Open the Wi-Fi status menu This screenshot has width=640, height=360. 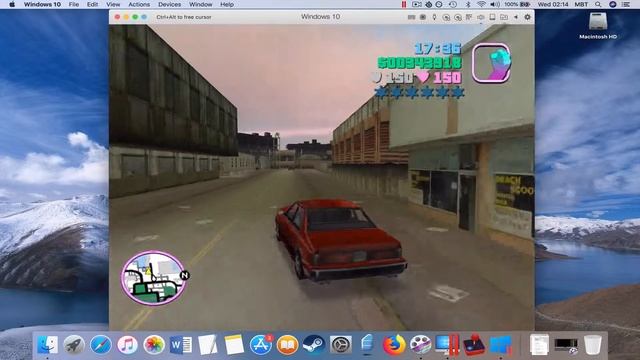(481, 4)
